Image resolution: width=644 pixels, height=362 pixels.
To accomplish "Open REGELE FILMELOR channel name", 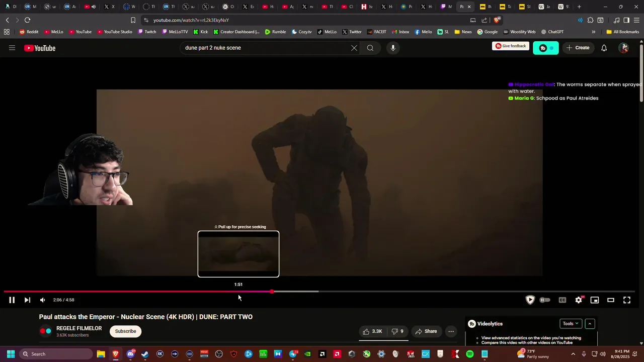I will (79, 328).
